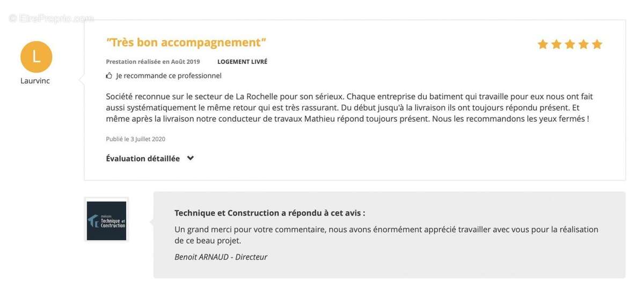Open the Technique et Construction logo thumbnail
This screenshot has width=644, height=299.
[106, 220]
